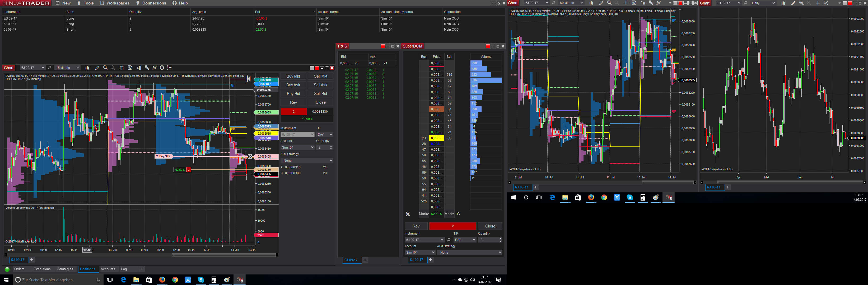Screen dimensions: 868x285
Task: Open bar type settings in 60 Minute chart
Action: tap(591, 3)
